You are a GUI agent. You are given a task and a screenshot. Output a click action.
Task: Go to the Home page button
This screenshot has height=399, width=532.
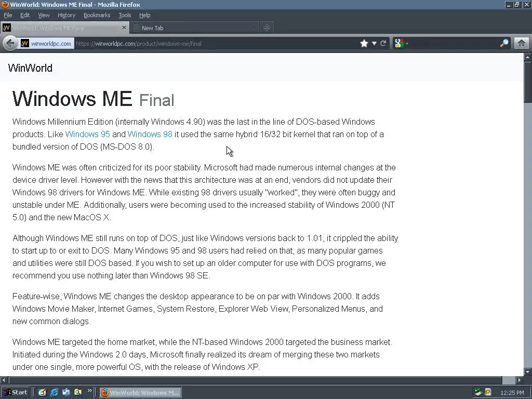click(522, 44)
